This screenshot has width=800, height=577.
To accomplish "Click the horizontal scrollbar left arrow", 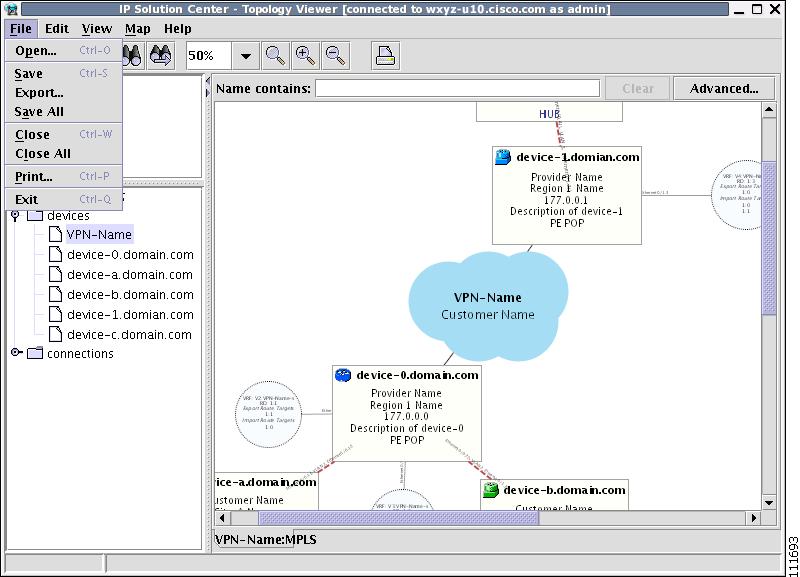I will point(222,518).
